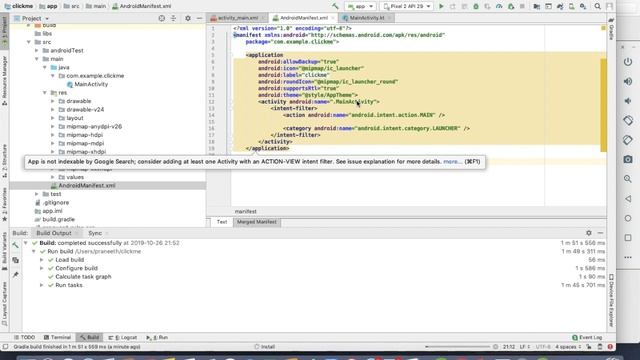Open the Project Structure icon

coord(537,7)
